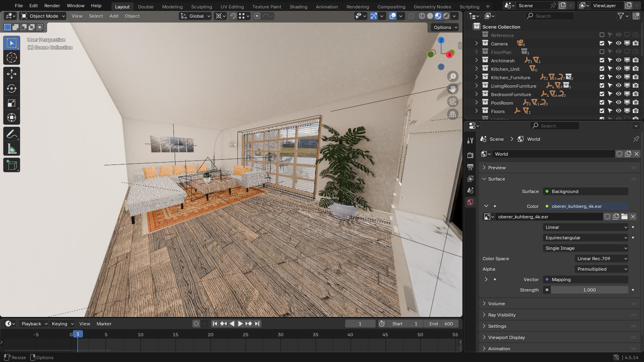Uncheck the Camera collection checkbox

coord(602,43)
